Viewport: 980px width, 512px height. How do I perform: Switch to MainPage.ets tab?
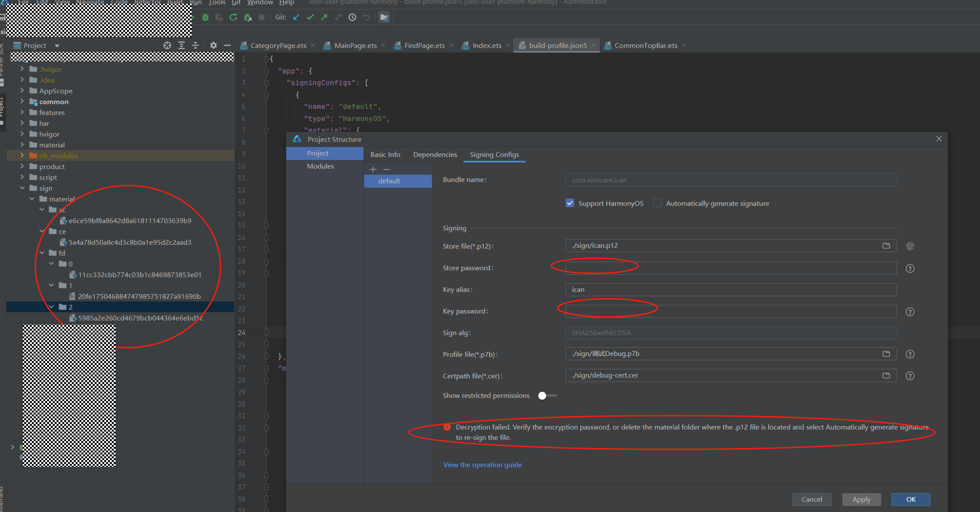coord(355,46)
